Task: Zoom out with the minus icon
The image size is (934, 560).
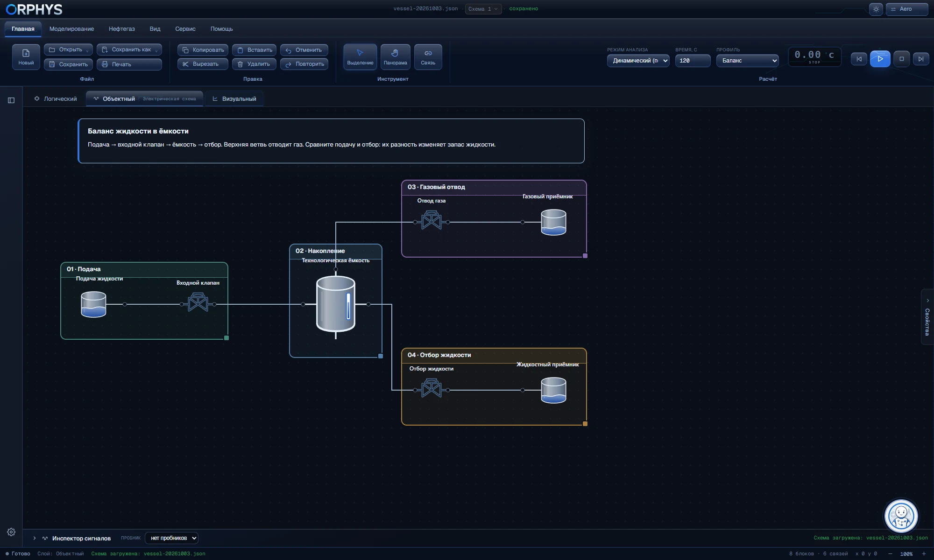Action: click(x=890, y=554)
